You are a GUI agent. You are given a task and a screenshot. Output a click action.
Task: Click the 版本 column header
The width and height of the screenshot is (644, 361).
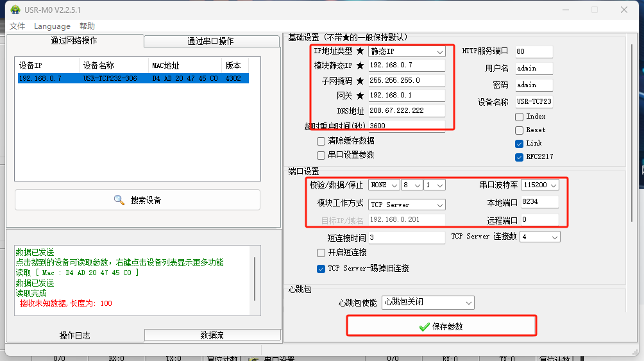click(x=235, y=65)
